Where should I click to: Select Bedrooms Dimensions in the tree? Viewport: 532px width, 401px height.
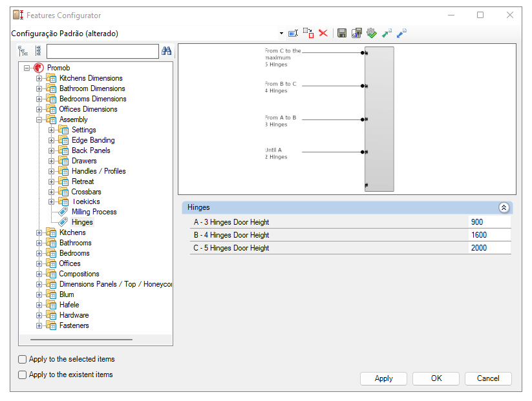click(92, 99)
